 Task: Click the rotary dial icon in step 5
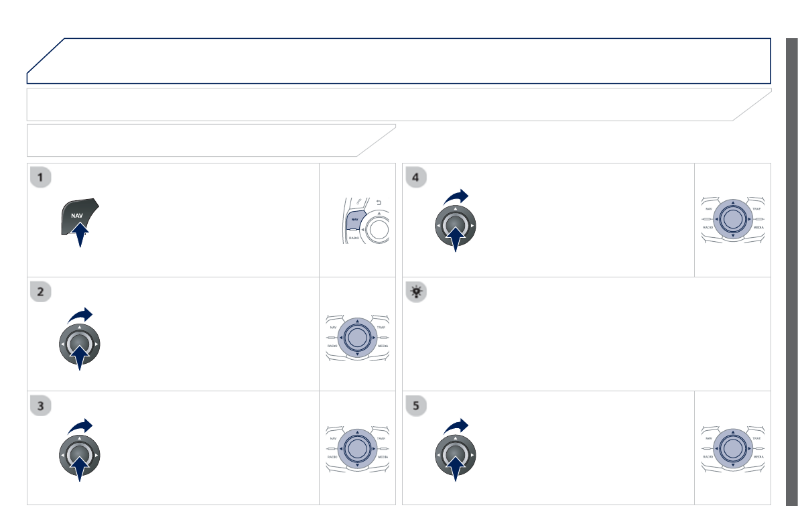[455, 460]
